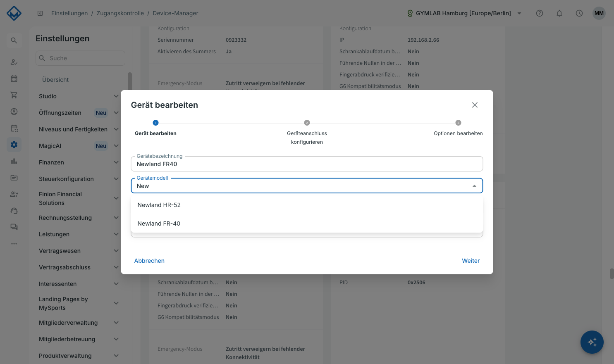Toggle the sidebar collapse icon
The width and height of the screenshot is (614, 364).
40,13
